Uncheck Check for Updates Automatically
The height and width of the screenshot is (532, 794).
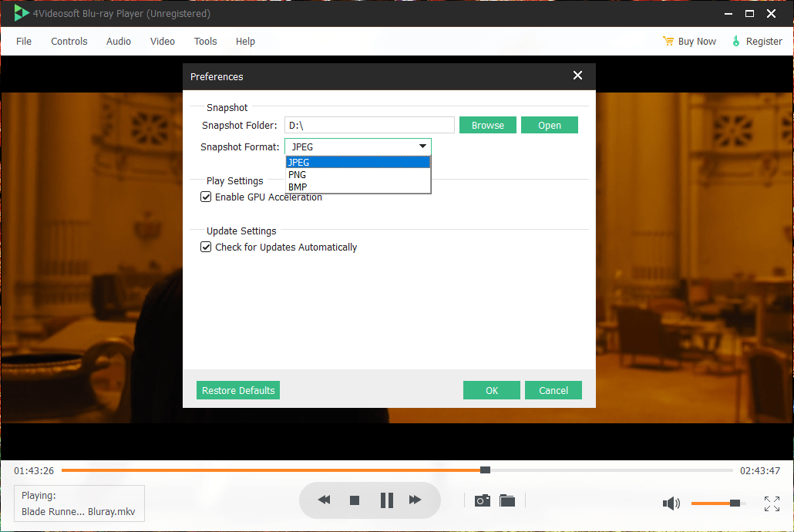[206, 247]
